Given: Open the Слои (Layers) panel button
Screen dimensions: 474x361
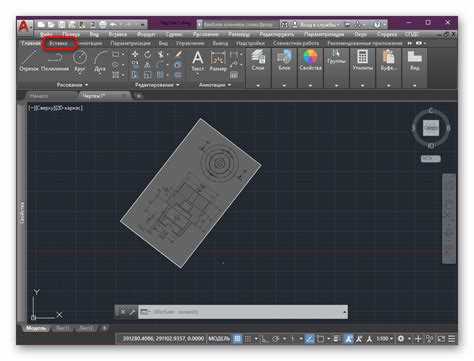Looking at the screenshot, I should point(258,60).
